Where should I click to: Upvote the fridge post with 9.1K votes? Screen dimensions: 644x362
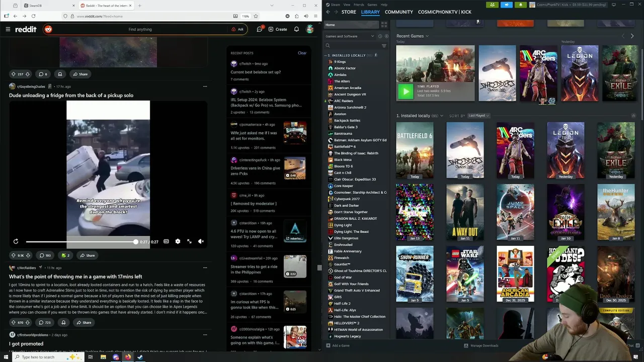tap(14, 255)
